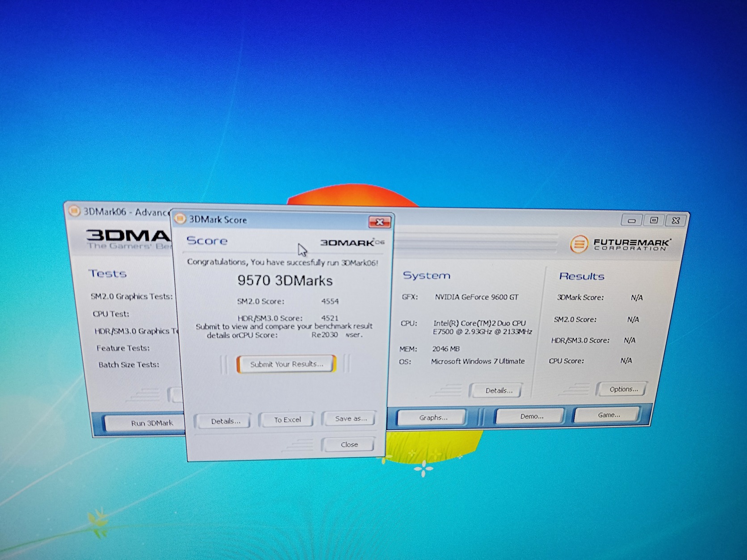747x560 pixels.
Task: Click the Feature Tests label
Action: click(x=123, y=348)
